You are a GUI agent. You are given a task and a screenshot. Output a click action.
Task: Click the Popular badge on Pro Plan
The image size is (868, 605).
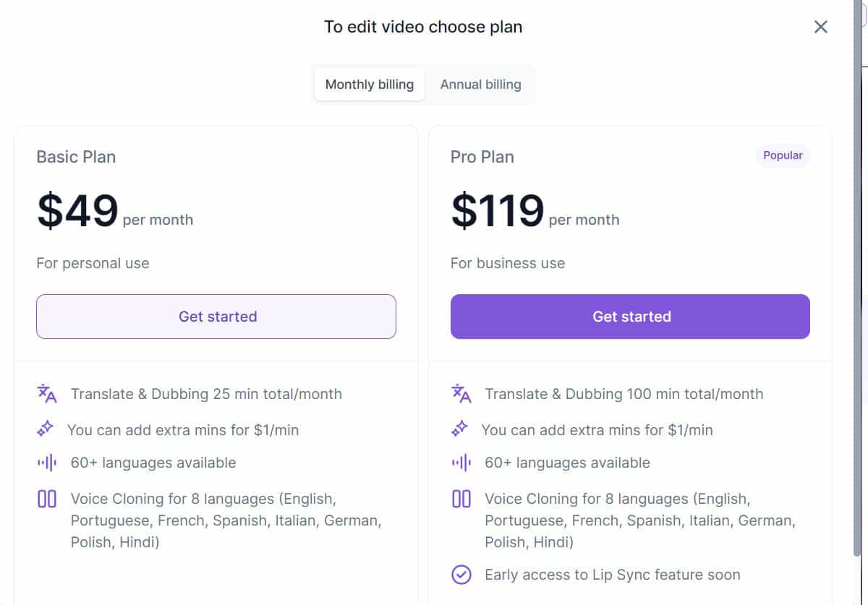pos(783,155)
